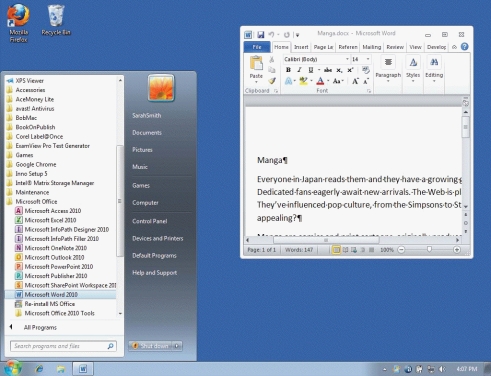Click All Programs back arrow
Screen dimensions: 491x376
(11, 327)
